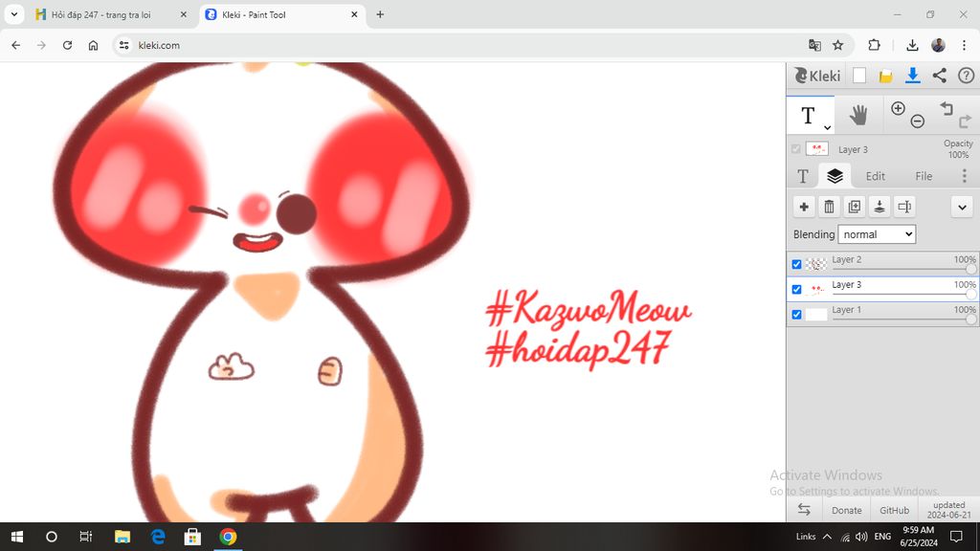Open Google Translate icon in address bar
The width and height of the screenshot is (980, 551).
point(814,45)
